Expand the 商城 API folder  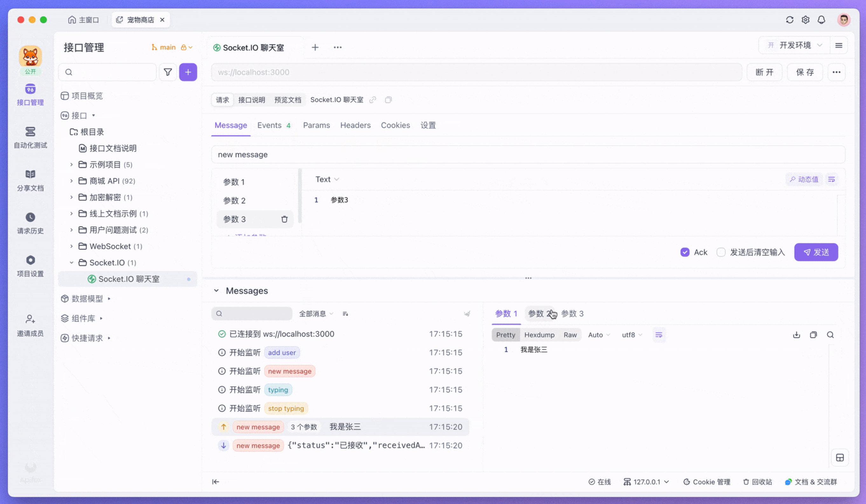(x=72, y=181)
